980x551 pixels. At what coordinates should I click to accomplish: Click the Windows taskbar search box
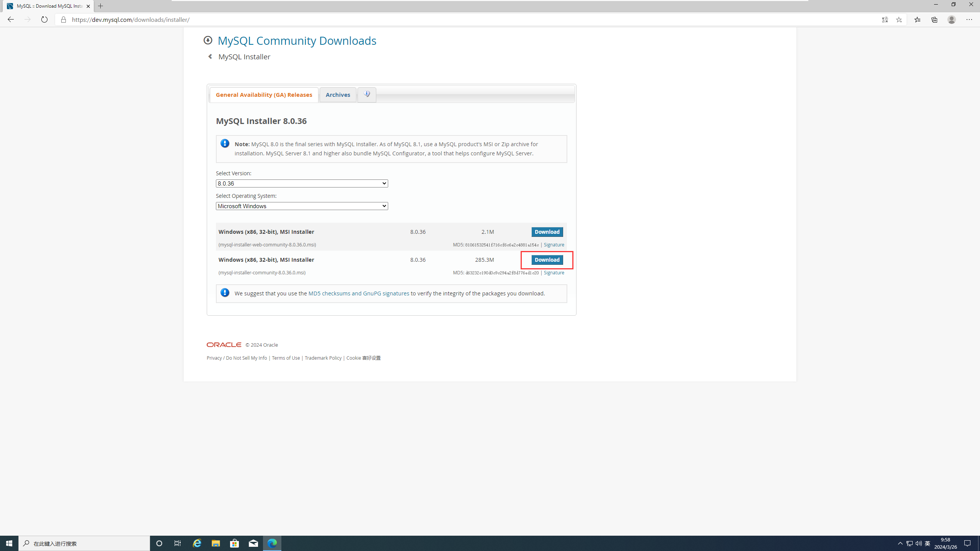click(x=84, y=543)
